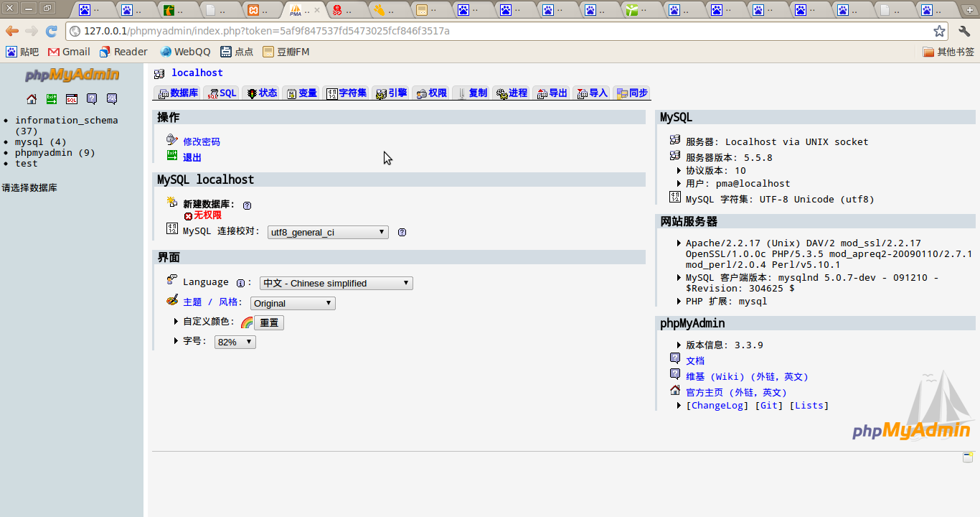The height and width of the screenshot is (517, 980).
Task: Click the 退出 link
Action: coord(192,158)
